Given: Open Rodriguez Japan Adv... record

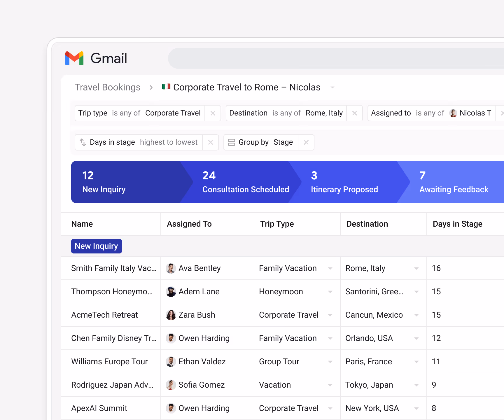Looking at the screenshot, I should pos(112,385).
